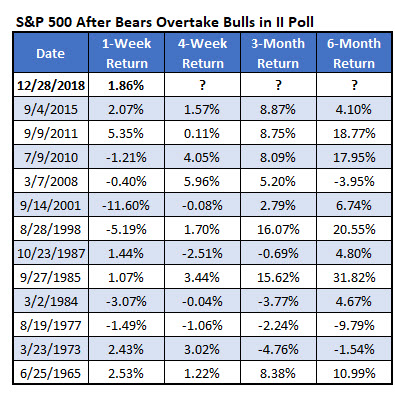Click the 9/4/2015 date cell
This screenshot has height=397, width=395.
point(51,109)
